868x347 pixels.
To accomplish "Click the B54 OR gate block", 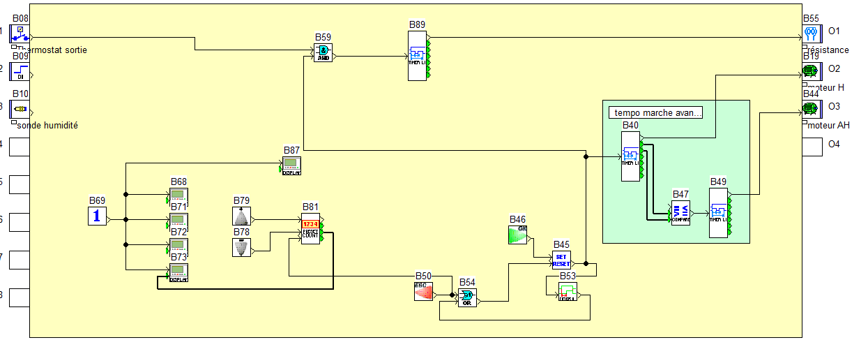I will 466,297.
